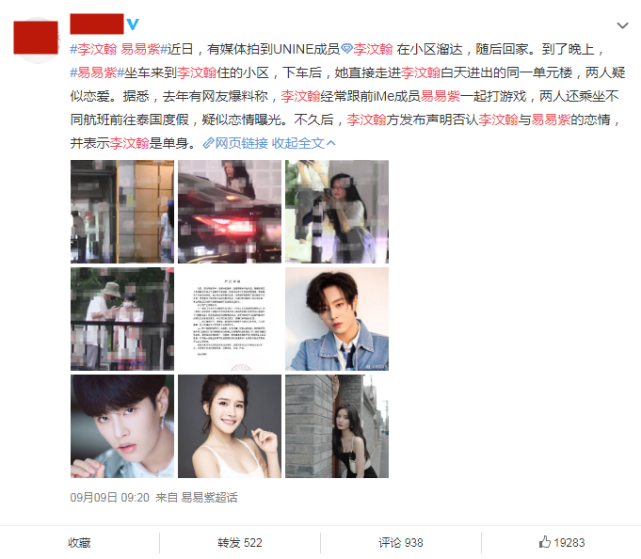Open the 网页链接 web link
Image resolution: width=641 pixels, height=559 pixels.
[x=241, y=143]
